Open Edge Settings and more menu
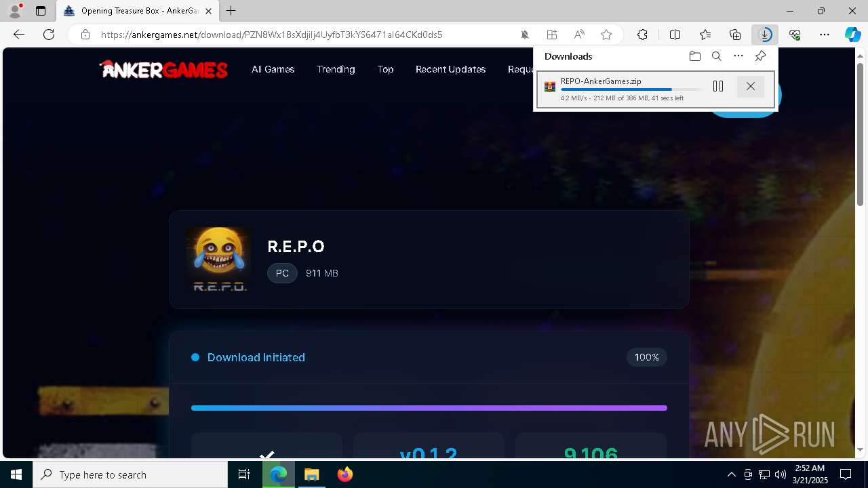 pos(825,35)
